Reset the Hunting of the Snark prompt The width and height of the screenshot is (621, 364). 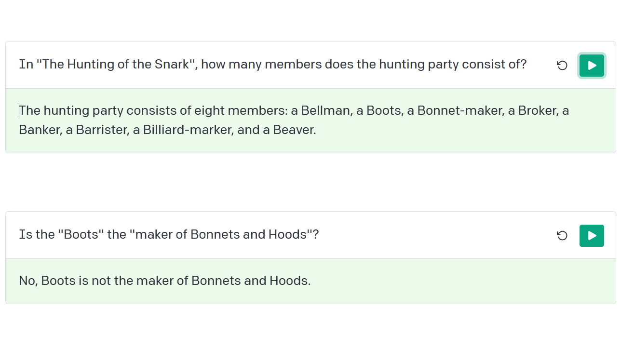[562, 66]
